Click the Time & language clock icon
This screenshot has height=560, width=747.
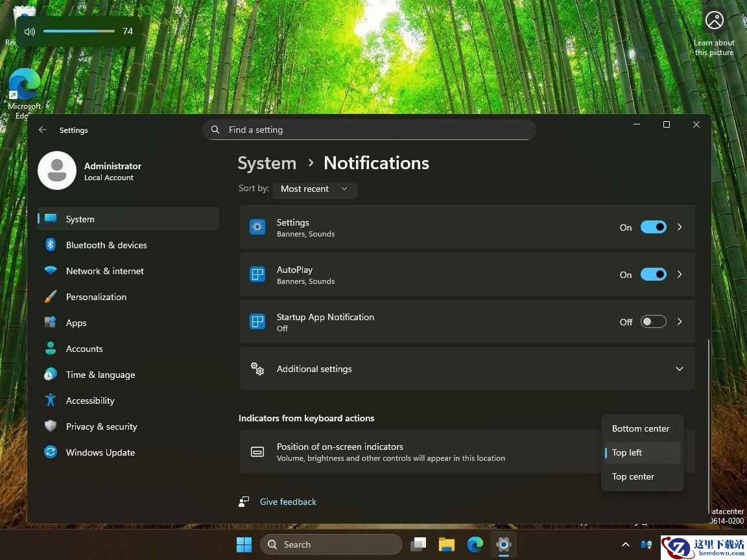(x=51, y=374)
